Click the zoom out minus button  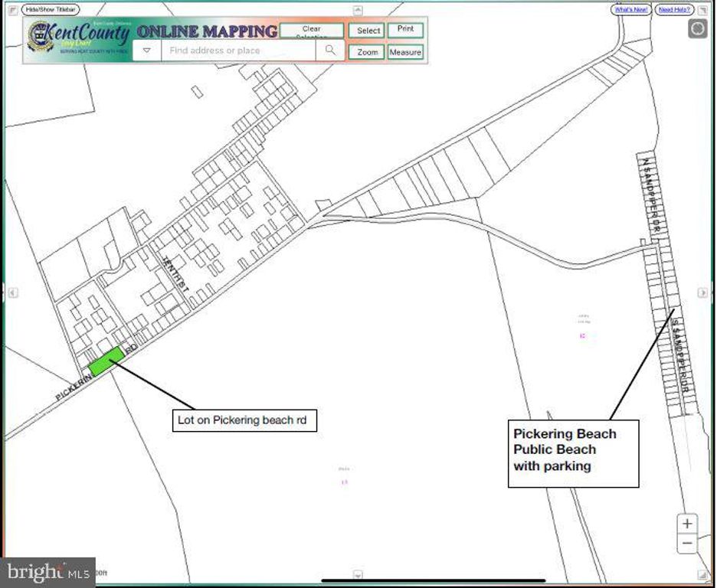[x=687, y=544]
